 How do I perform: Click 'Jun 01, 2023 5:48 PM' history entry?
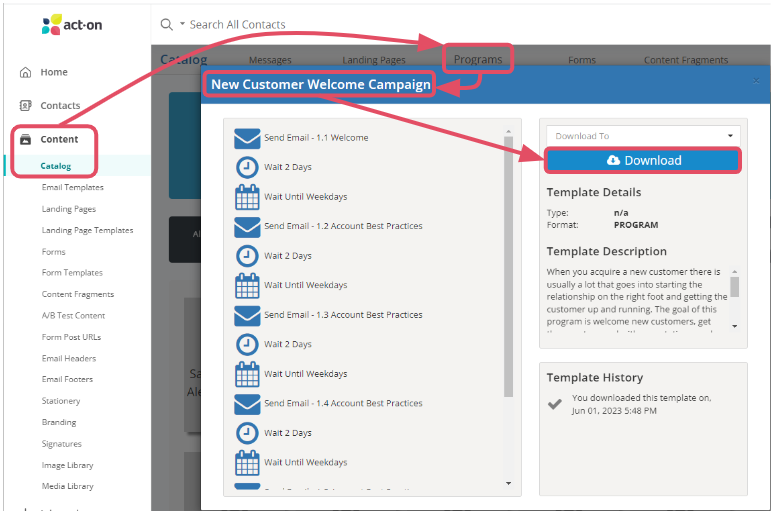pyautogui.click(x=614, y=411)
